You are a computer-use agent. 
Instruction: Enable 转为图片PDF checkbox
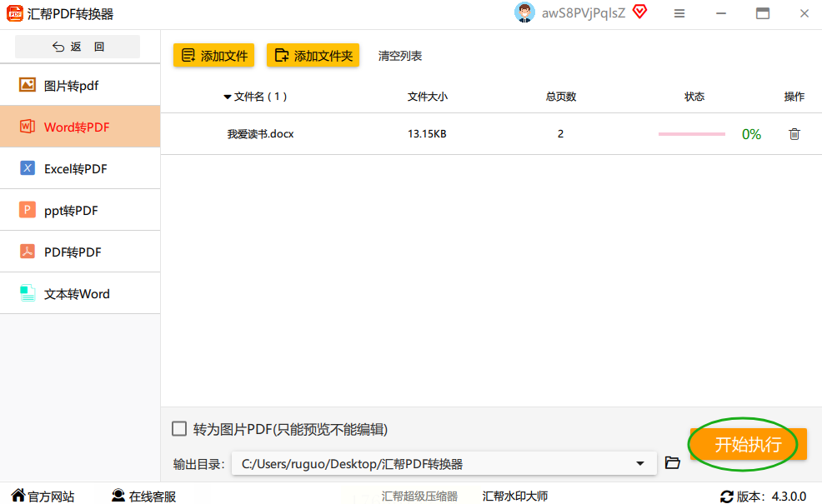tap(179, 429)
